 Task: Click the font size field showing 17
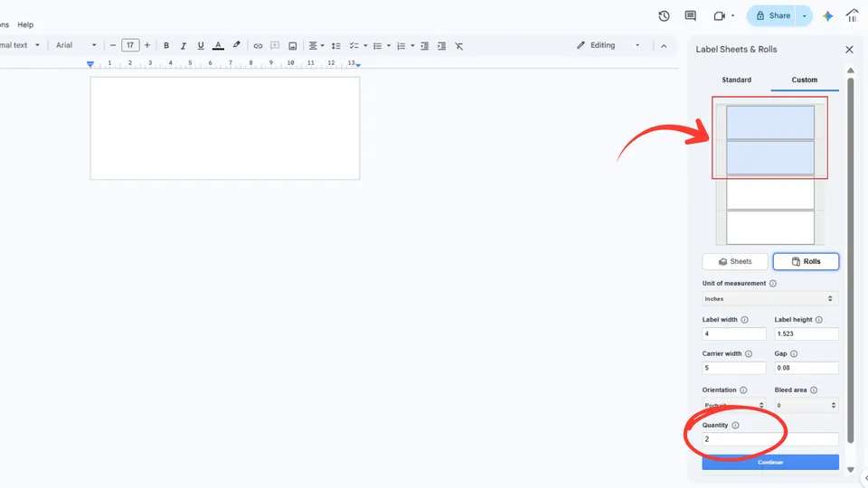130,45
